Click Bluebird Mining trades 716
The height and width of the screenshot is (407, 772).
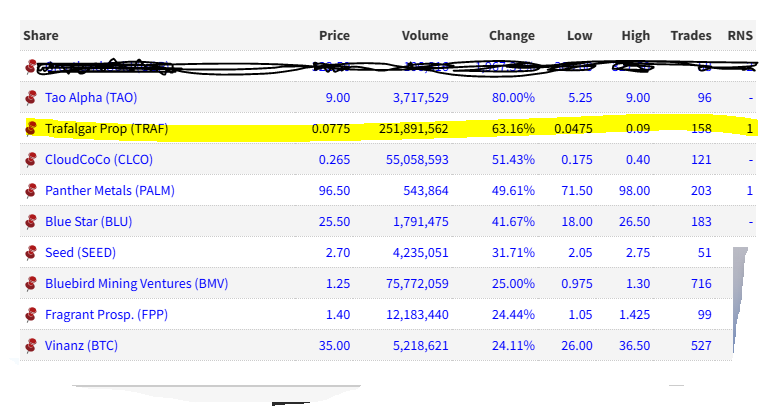point(701,283)
